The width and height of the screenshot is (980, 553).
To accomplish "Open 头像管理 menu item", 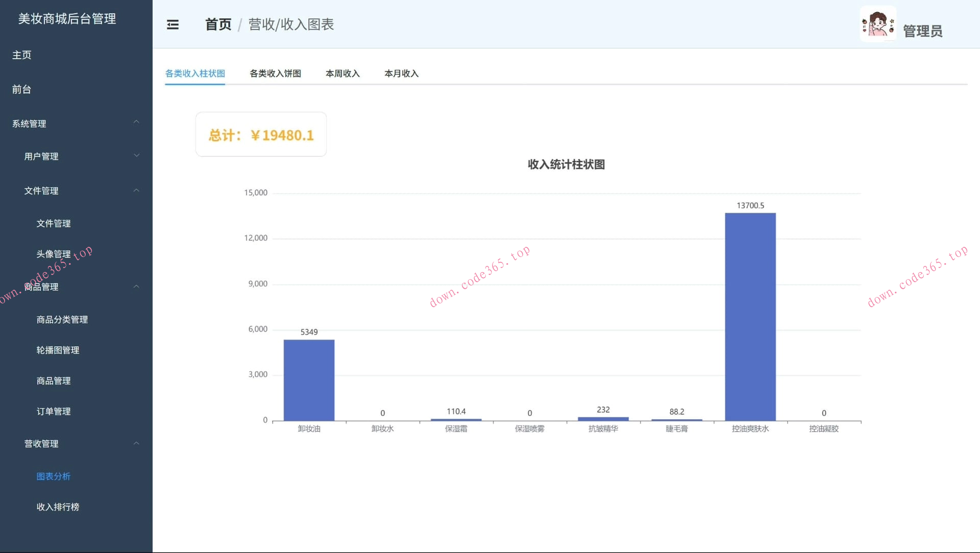I will point(54,254).
